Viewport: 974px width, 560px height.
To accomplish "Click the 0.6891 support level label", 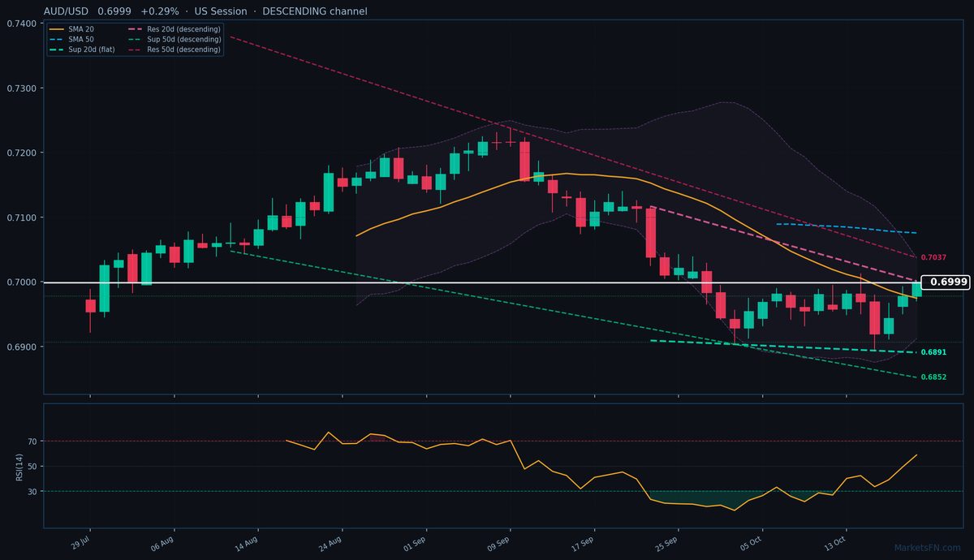I will (933, 352).
